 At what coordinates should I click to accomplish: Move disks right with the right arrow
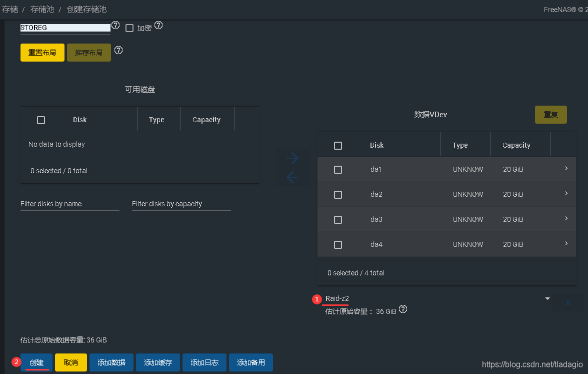(x=292, y=158)
